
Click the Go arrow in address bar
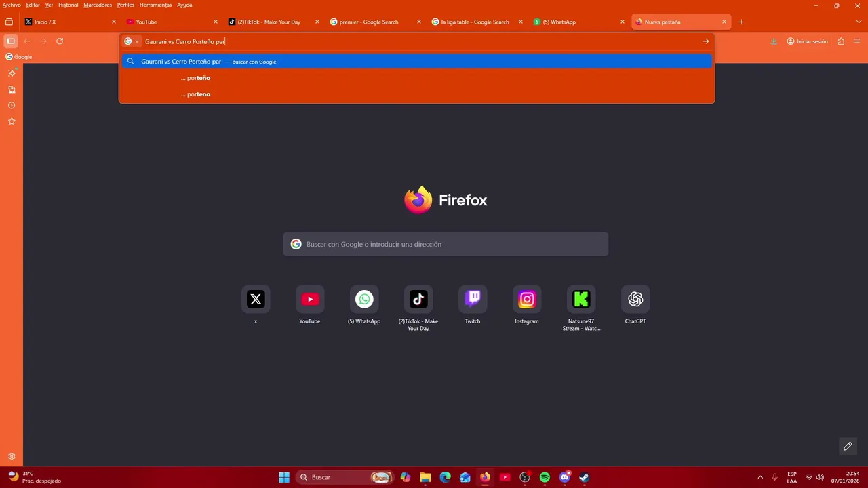pos(705,41)
